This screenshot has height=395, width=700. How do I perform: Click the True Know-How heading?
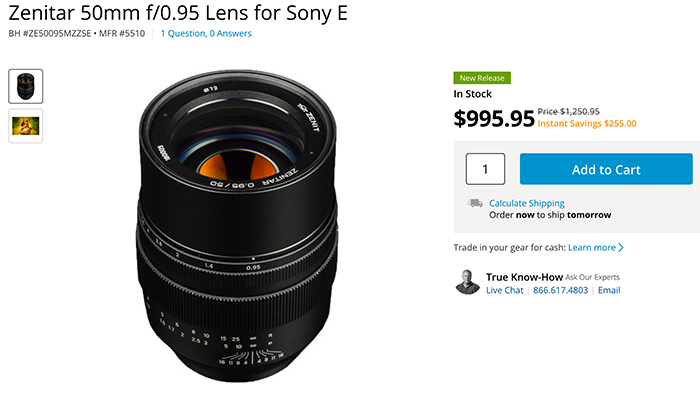click(x=524, y=277)
